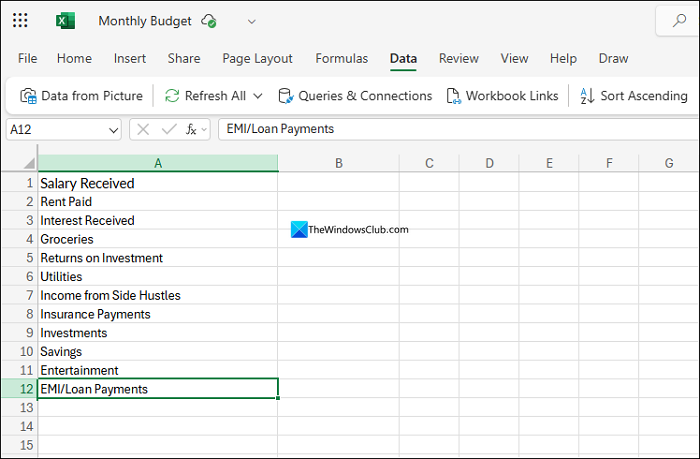This screenshot has height=459, width=700.
Task: Switch to the Review tab
Action: (x=458, y=58)
